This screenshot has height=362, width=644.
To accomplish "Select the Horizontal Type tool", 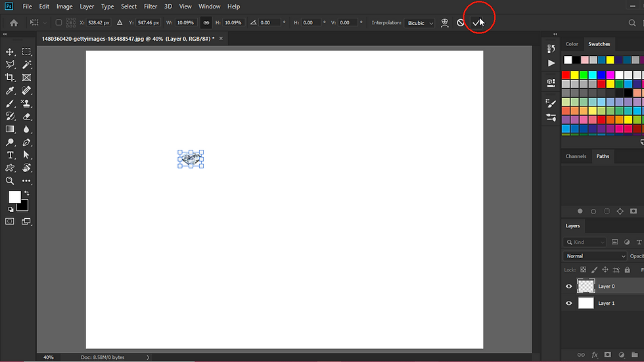I will point(10,155).
